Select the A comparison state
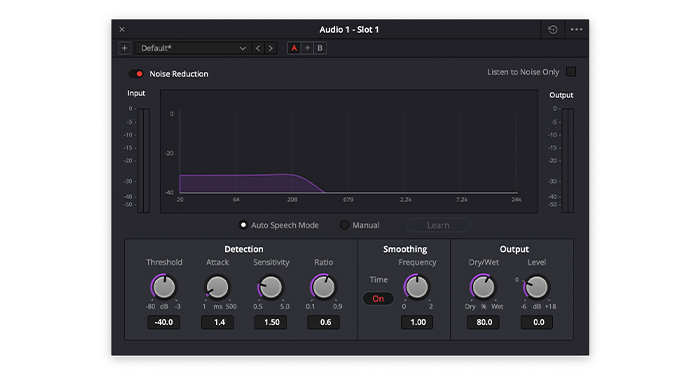The image size is (700, 380). pos(294,48)
